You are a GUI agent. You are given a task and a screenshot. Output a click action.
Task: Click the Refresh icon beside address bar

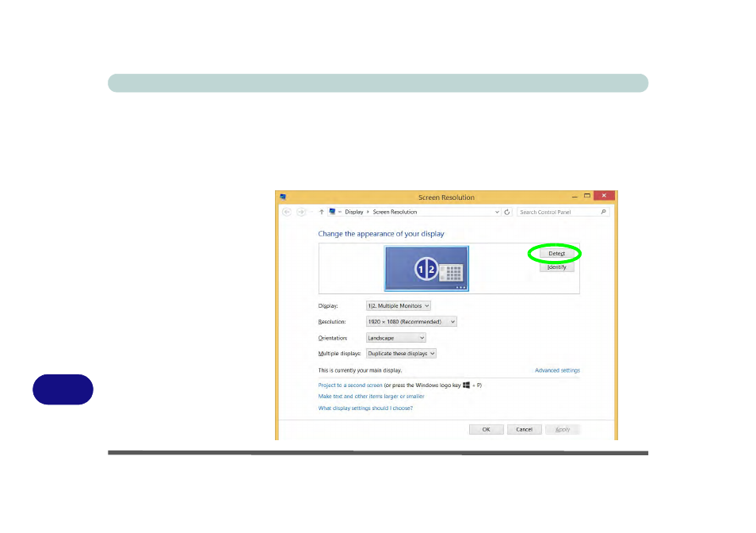506,213
